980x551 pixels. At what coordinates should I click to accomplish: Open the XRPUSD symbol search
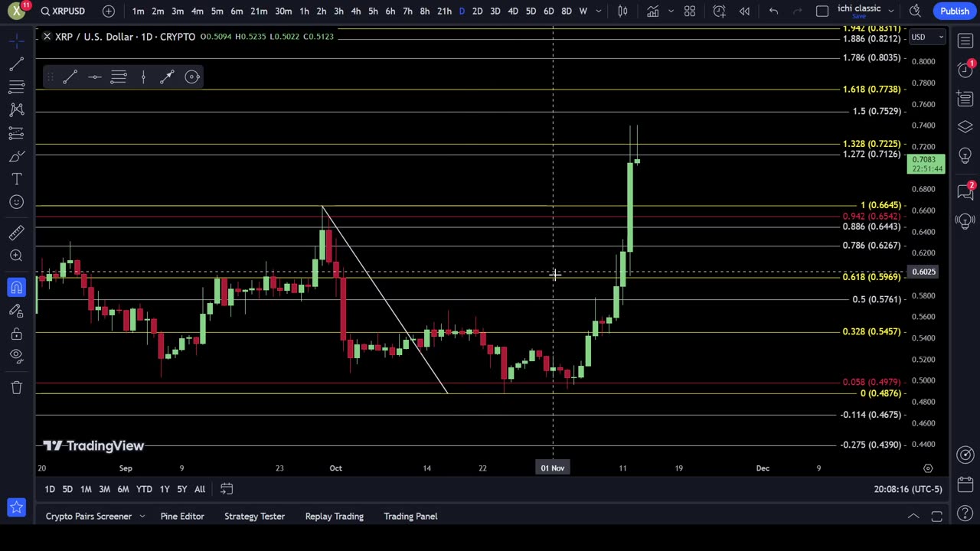(x=63, y=11)
